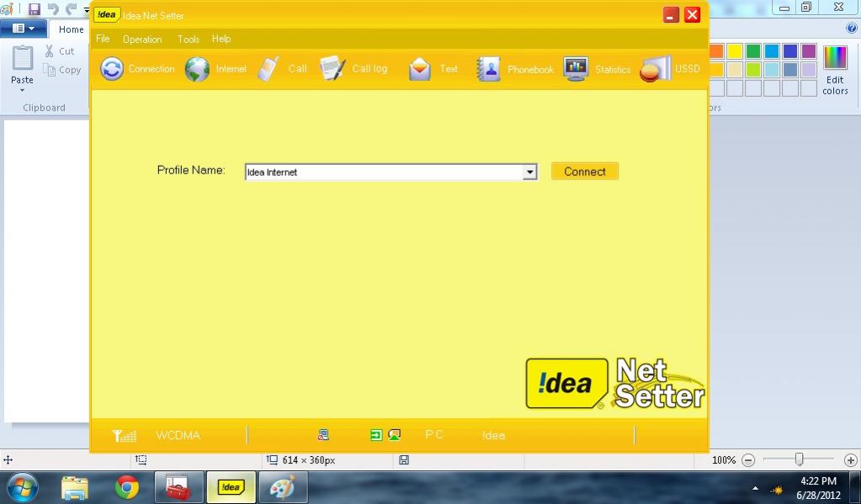861x504 pixels.
Task: Open the Call phone icon
Action: [269, 69]
